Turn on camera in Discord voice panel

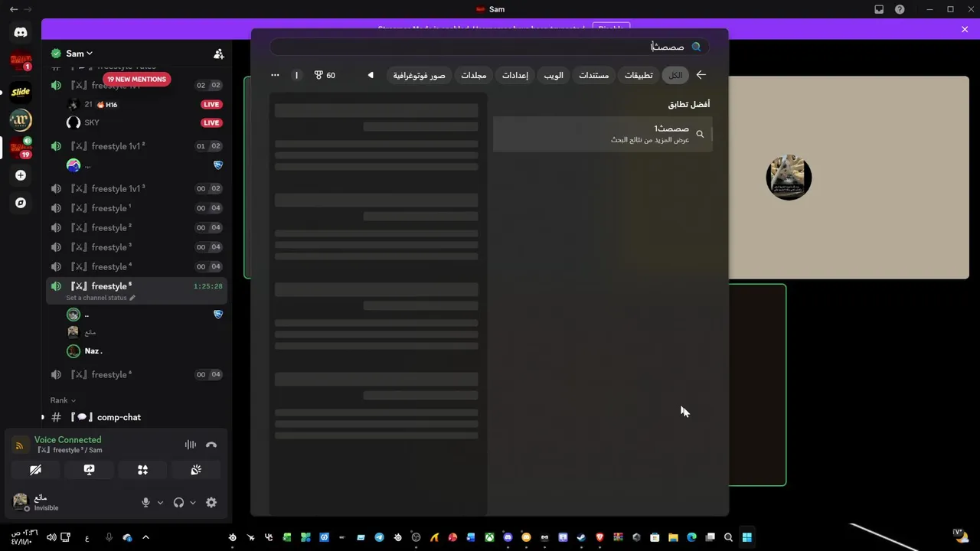(35, 470)
